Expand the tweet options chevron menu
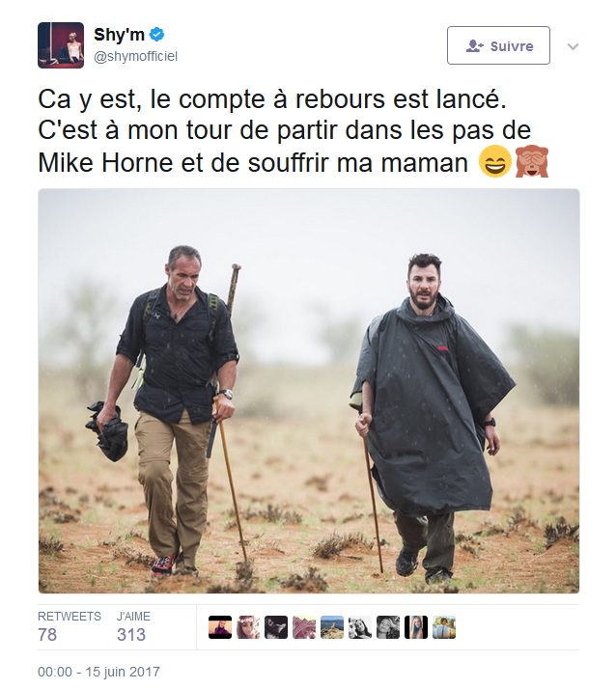The height and width of the screenshot is (689, 616). [x=573, y=46]
